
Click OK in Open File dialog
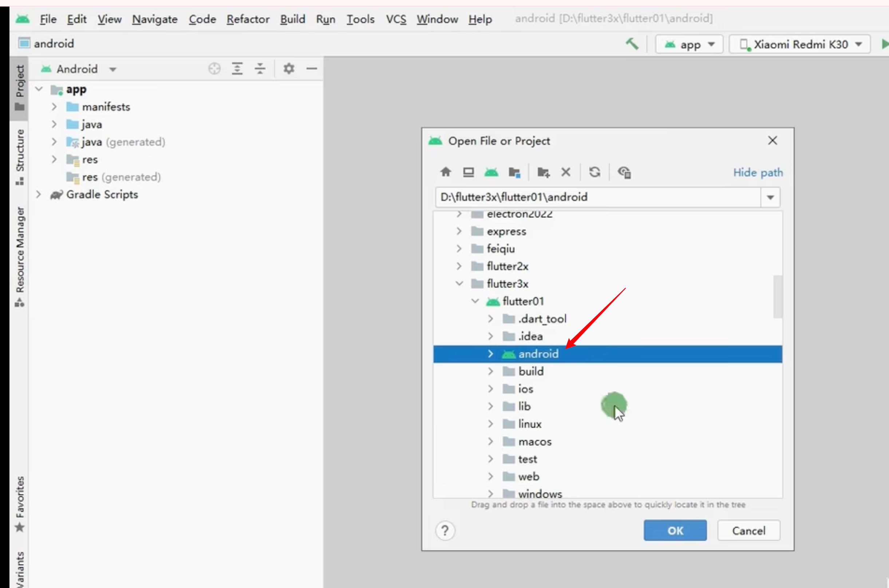pos(675,530)
